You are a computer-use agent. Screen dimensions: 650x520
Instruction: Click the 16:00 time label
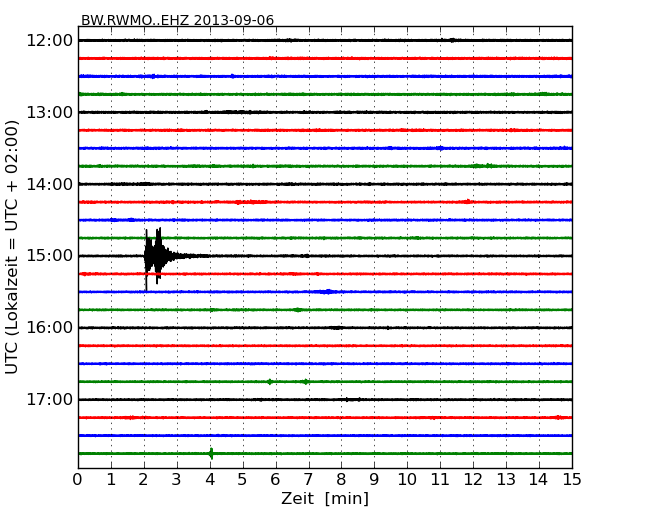pos(50,328)
